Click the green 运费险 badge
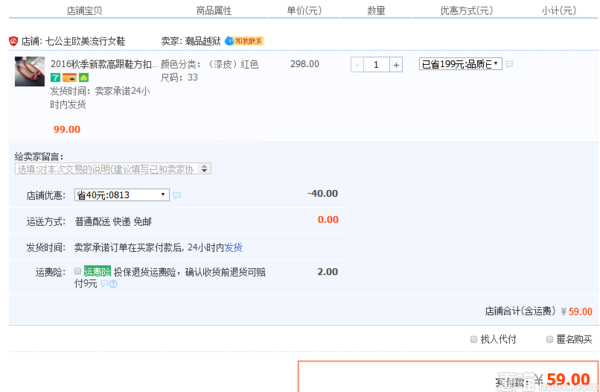This screenshot has width=600, height=392. 97,271
